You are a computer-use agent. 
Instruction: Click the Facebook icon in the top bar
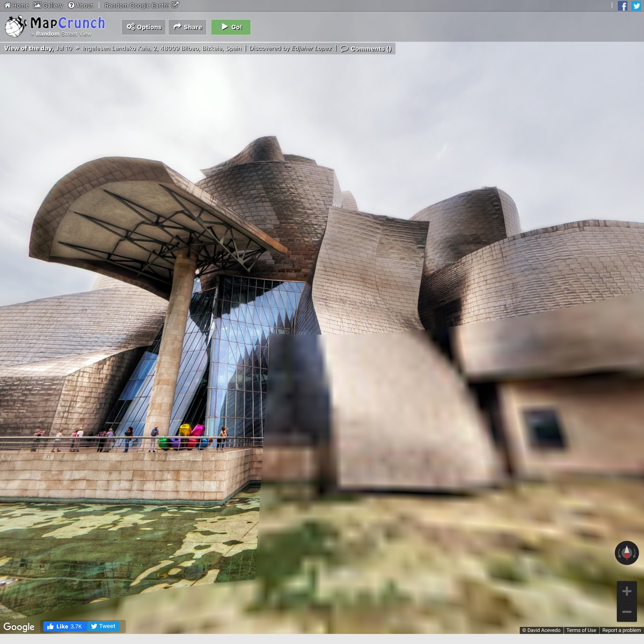click(623, 6)
